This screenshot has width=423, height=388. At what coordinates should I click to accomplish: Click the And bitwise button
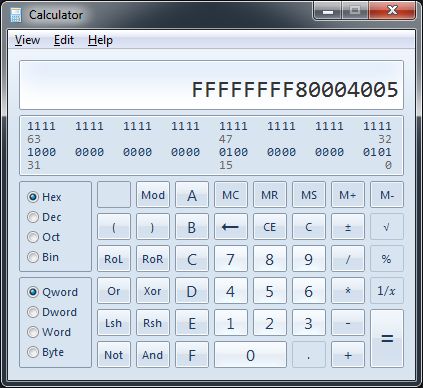[x=153, y=355]
